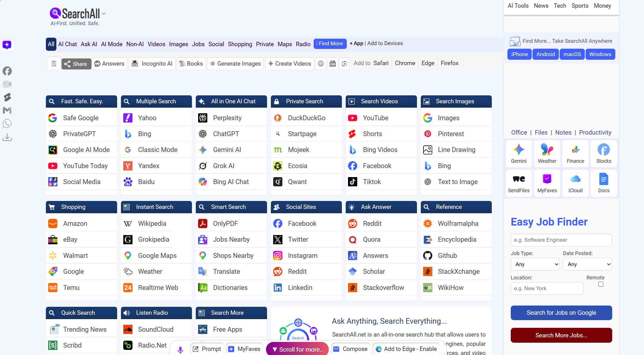
Task: Open SoundCloud in Listen Radio
Action: pyautogui.click(x=156, y=329)
